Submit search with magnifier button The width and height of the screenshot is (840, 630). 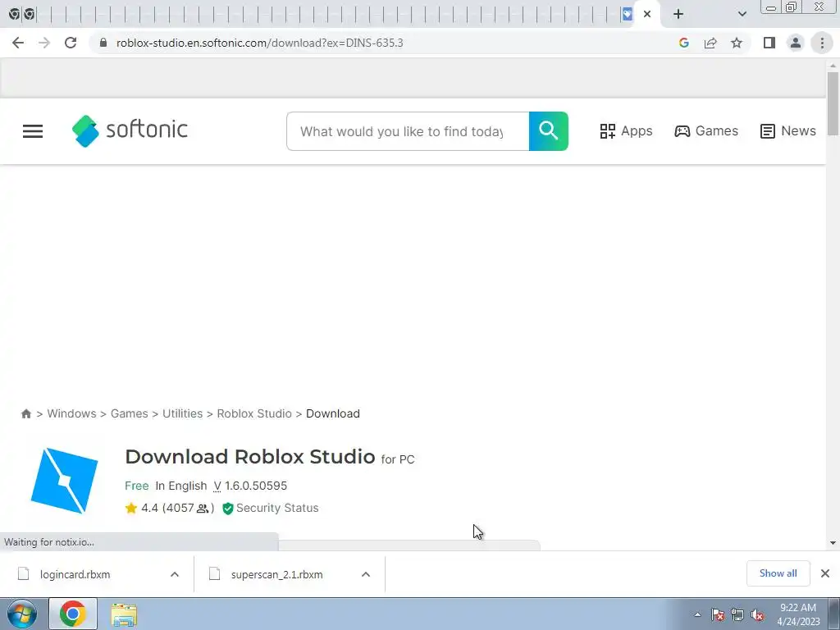click(x=549, y=131)
